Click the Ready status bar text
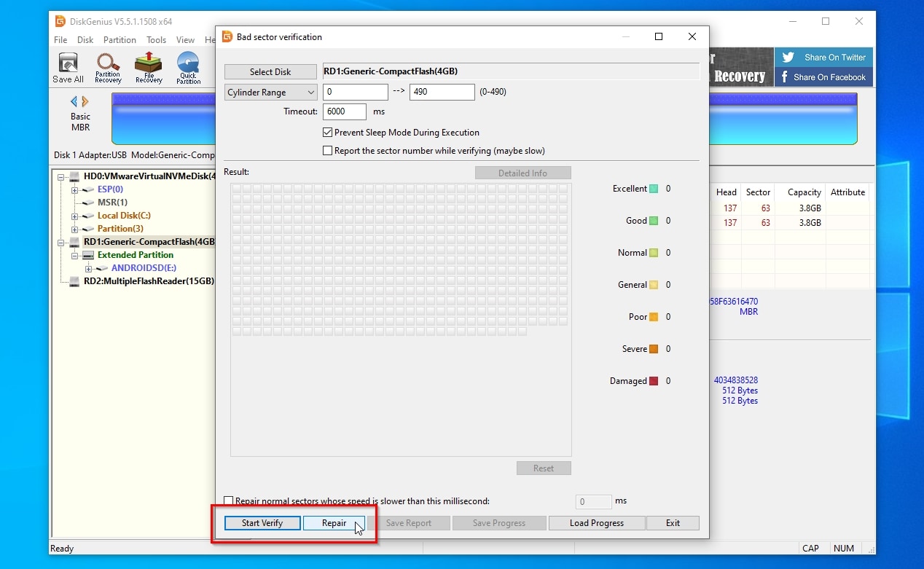The image size is (924, 569). click(62, 549)
